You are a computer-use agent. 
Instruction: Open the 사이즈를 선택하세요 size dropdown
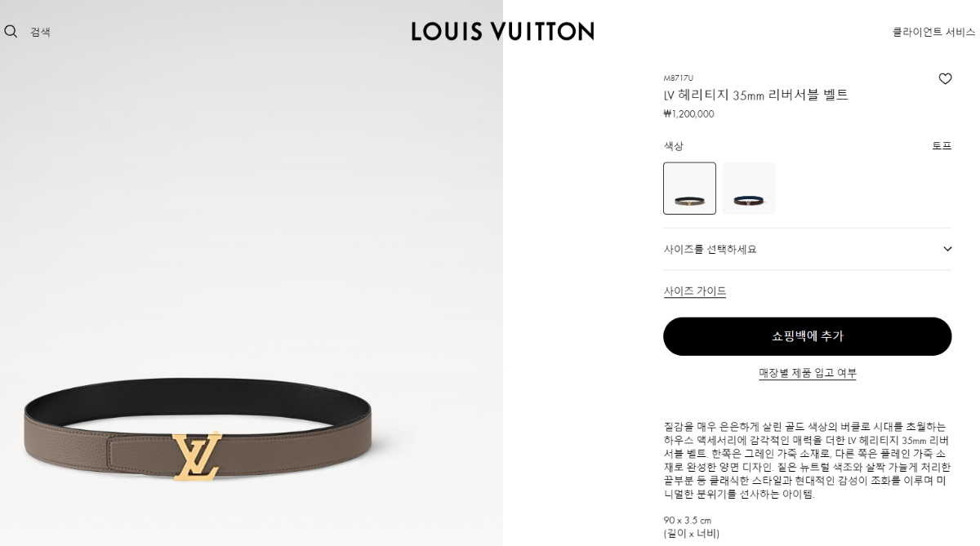[x=808, y=249]
